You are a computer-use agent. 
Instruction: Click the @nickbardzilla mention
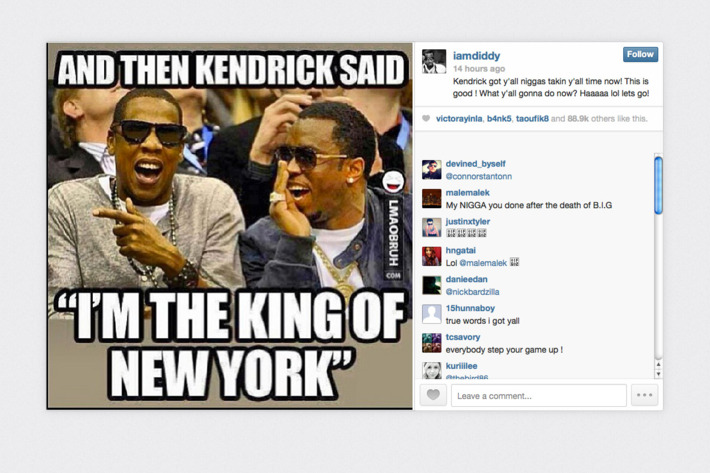(472, 292)
